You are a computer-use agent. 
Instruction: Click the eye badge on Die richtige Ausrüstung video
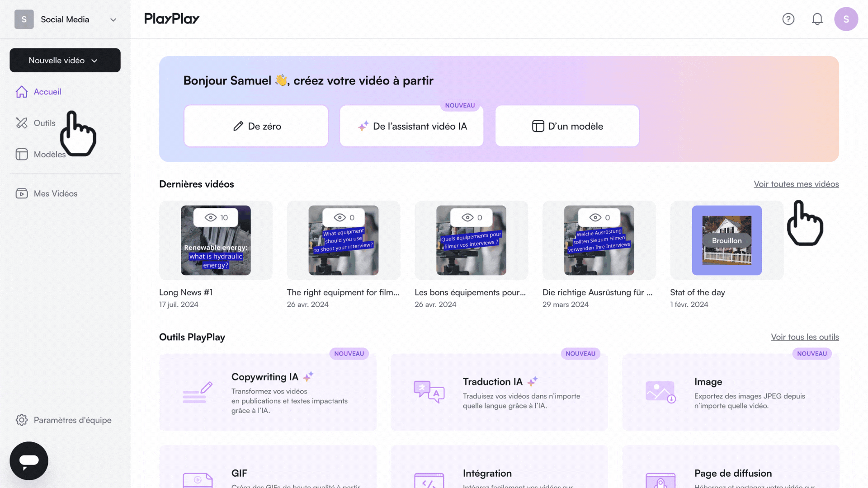pos(599,217)
